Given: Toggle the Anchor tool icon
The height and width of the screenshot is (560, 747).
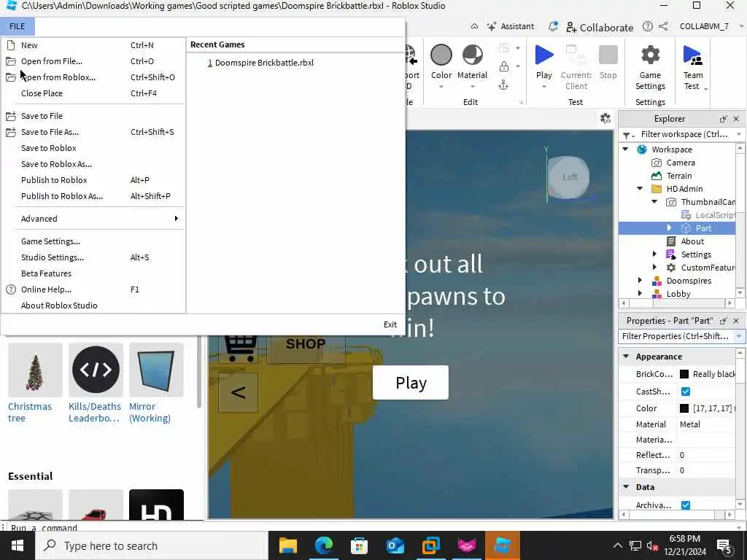Looking at the screenshot, I should point(503,85).
